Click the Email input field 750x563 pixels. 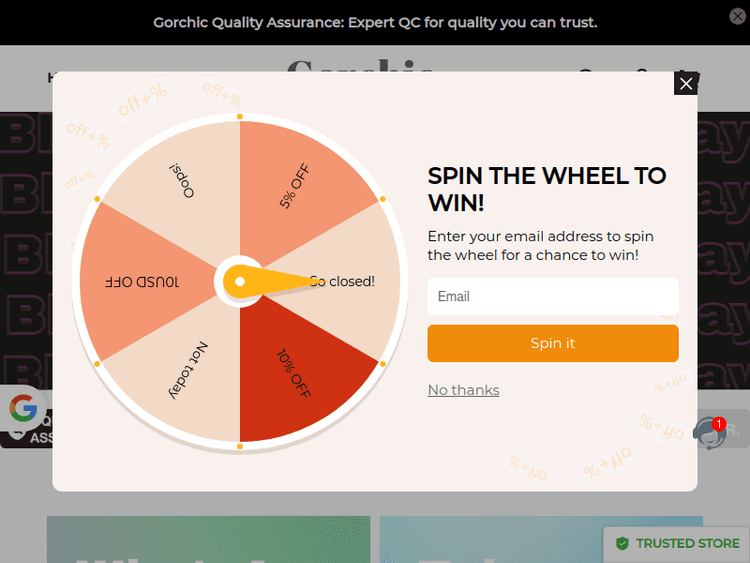553,297
